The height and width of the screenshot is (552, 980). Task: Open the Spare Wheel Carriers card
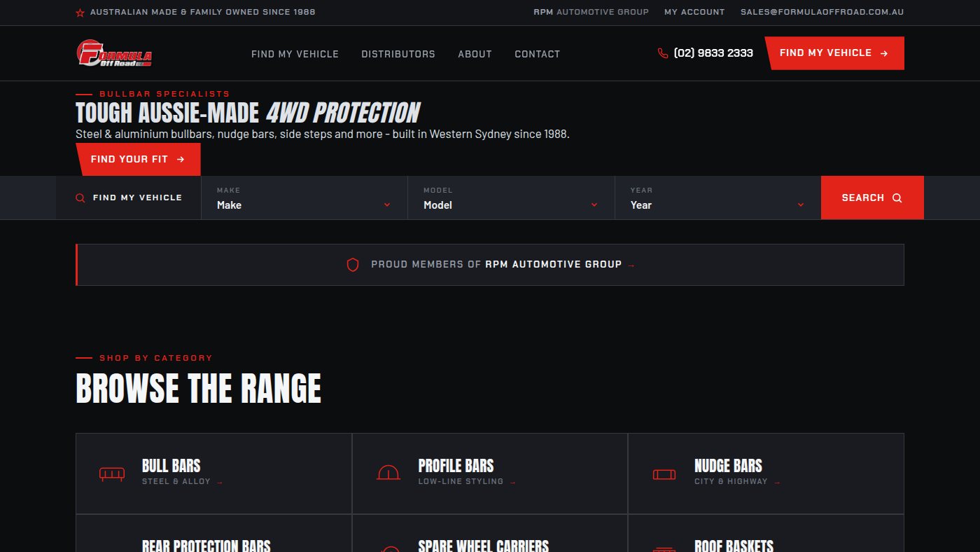[490, 534]
